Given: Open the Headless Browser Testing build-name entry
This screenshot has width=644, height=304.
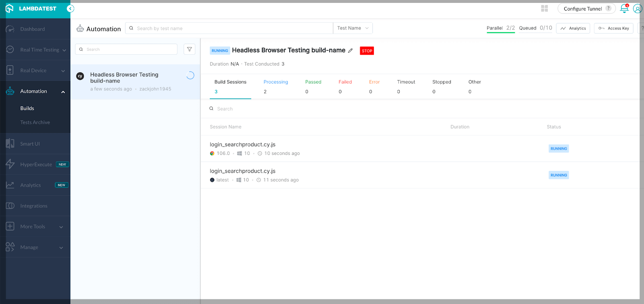Looking at the screenshot, I should [135, 82].
